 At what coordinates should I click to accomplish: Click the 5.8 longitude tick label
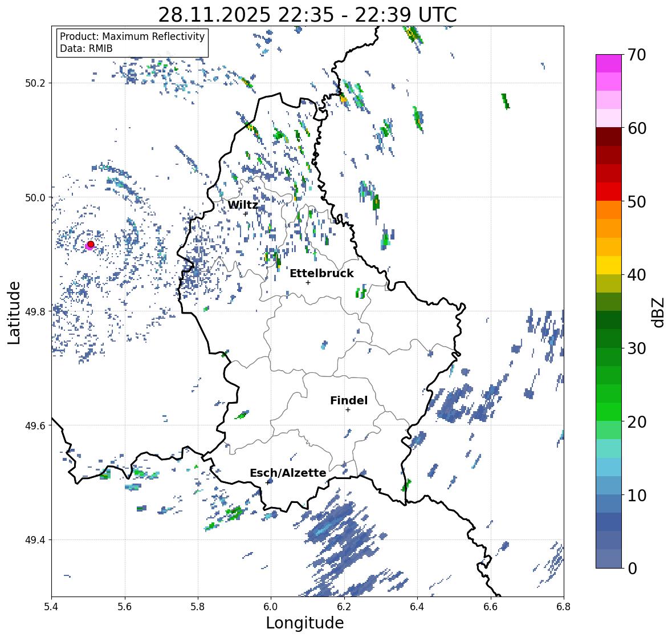tap(198, 606)
